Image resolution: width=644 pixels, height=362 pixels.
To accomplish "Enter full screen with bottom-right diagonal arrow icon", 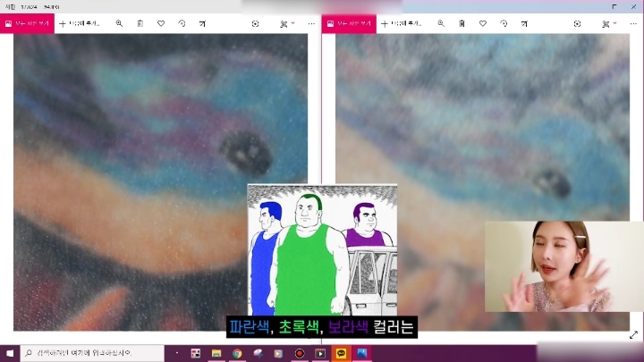I will (x=633, y=335).
